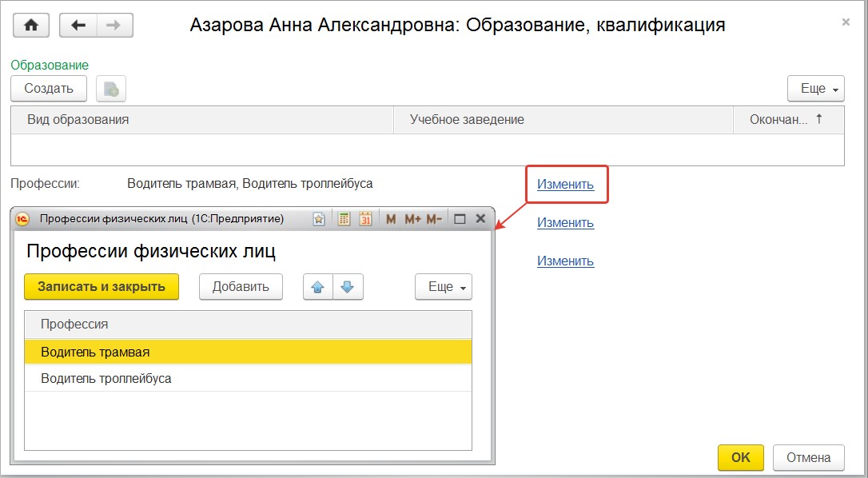This screenshot has height=478, width=868.
Task: Move the profession down with the blue arrow
Action: click(x=348, y=287)
